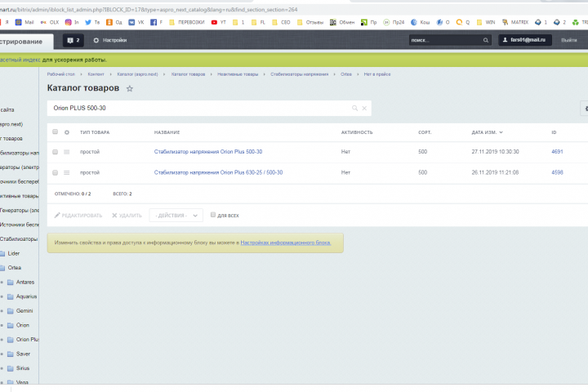The width and height of the screenshot is (588, 392).
Task: Open the WIN bookmark folder
Action: pyautogui.click(x=486, y=23)
